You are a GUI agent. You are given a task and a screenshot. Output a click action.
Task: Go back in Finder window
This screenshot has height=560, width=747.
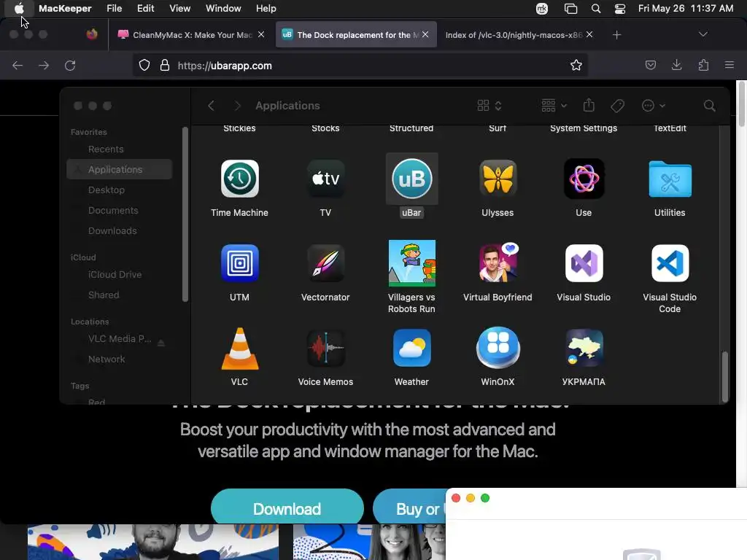(x=211, y=106)
